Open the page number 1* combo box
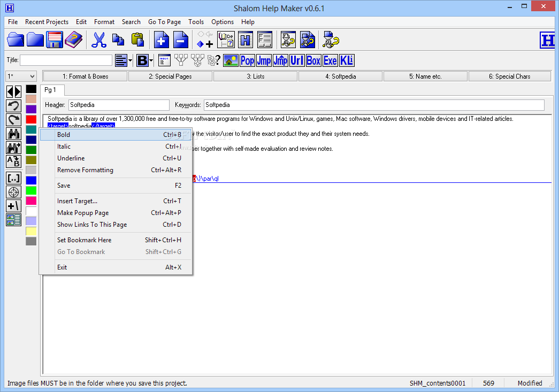559x392 pixels. [21, 76]
